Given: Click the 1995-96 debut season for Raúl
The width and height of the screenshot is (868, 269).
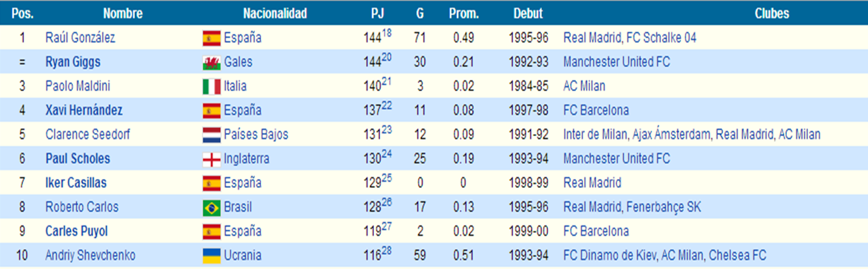Looking at the screenshot, I should (x=528, y=38).
